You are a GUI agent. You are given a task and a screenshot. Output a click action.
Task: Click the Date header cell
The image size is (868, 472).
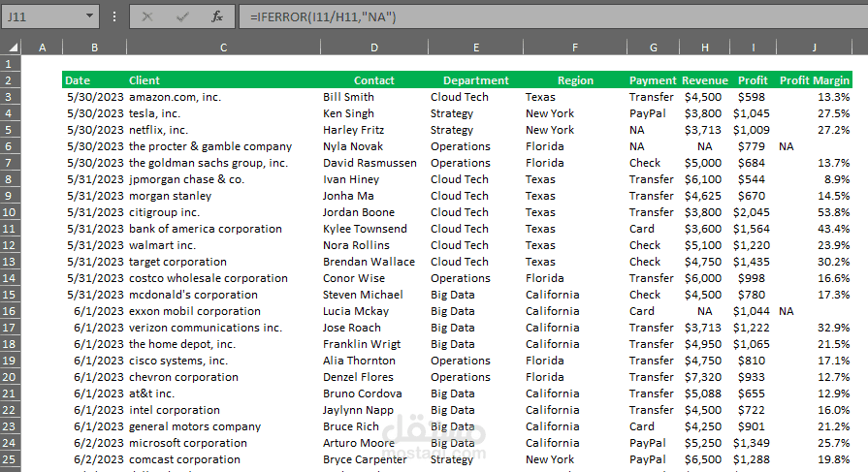(x=95, y=80)
